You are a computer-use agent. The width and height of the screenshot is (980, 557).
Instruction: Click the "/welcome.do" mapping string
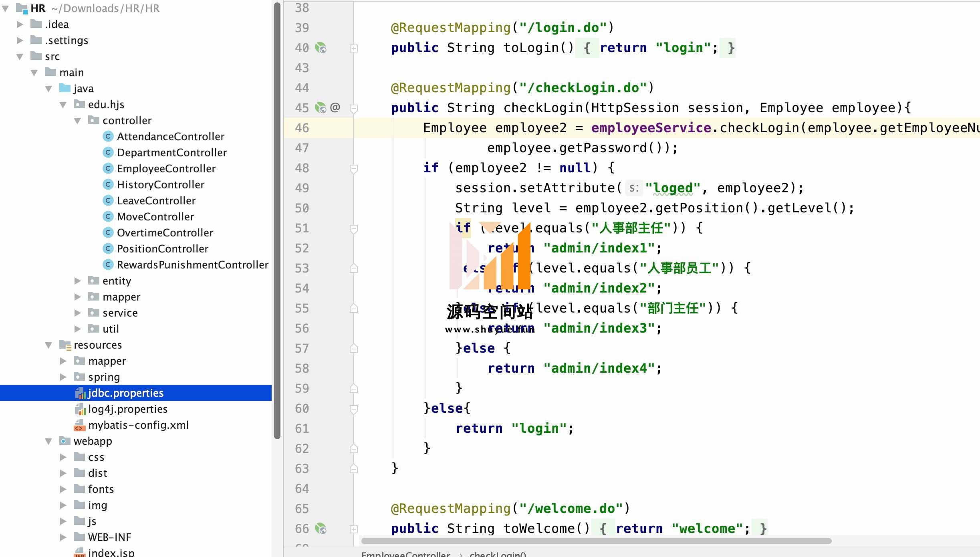[571, 509]
